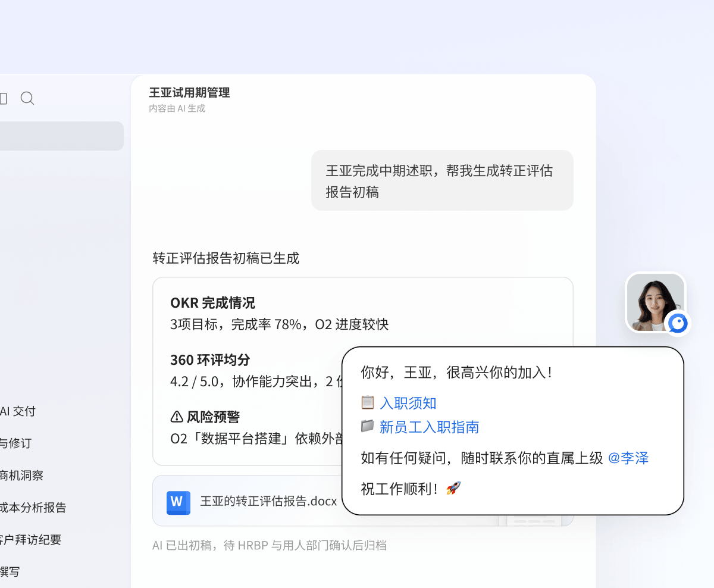
Task: Open the sidebar item ending with 商机洞察
Action: [x=21, y=476]
